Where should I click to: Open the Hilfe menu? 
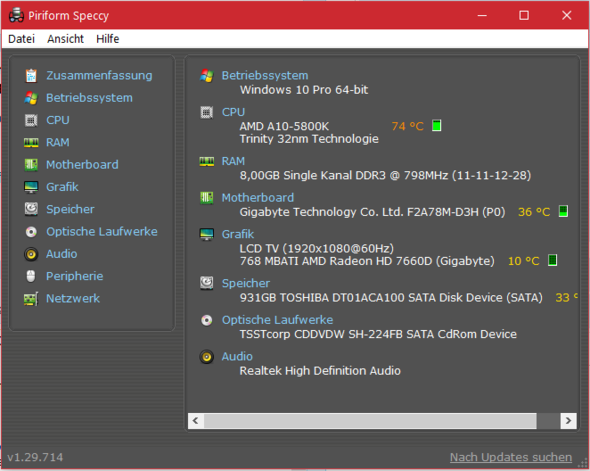(108, 39)
